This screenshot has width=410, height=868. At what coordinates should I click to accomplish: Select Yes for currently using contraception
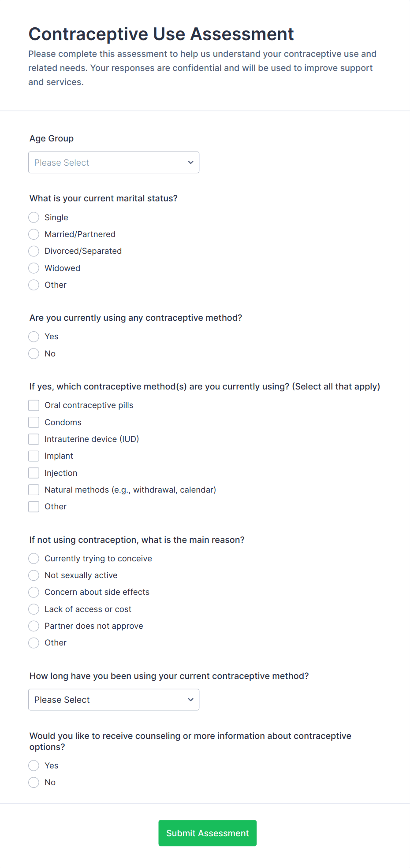tap(34, 336)
